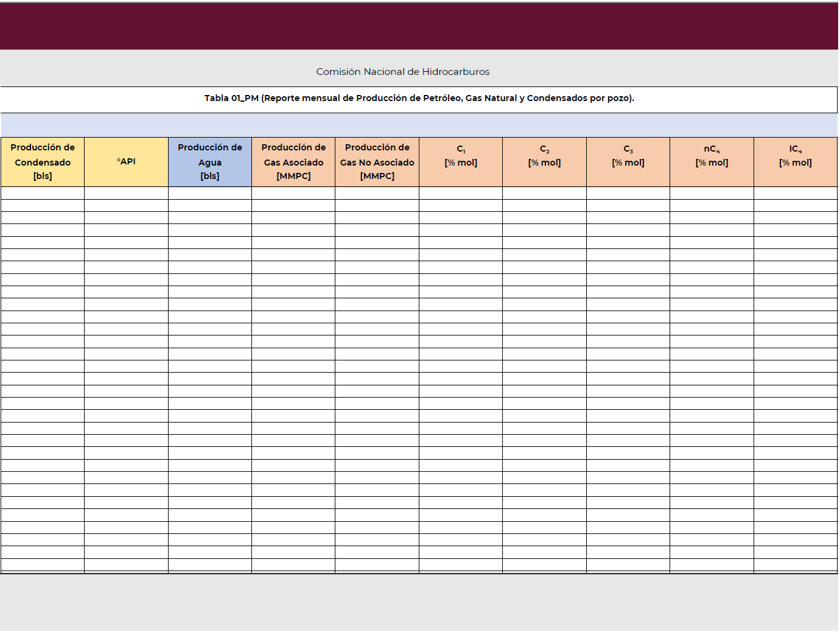Select the Producción de Agua header cell
This screenshot has width=840, height=632.
point(210,161)
